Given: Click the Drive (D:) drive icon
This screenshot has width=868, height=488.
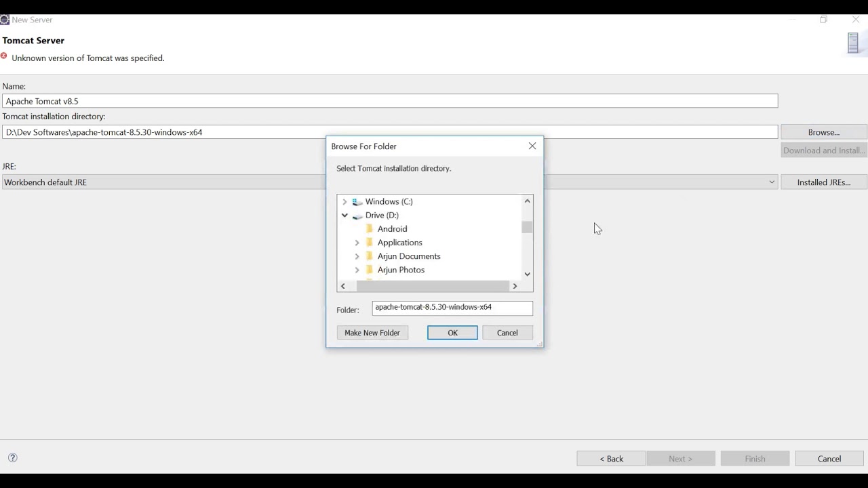Looking at the screenshot, I should tap(357, 216).
